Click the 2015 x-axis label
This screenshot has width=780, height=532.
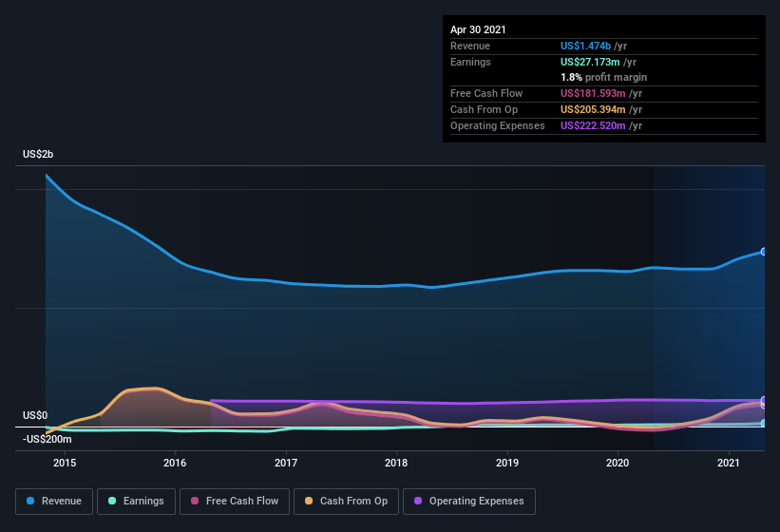tap(65, 463)
